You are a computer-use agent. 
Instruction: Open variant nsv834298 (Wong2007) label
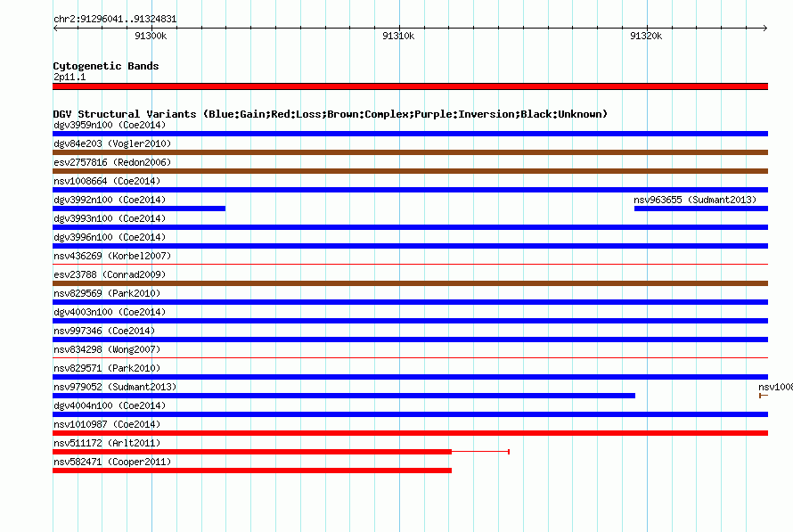tap(107, 349)
